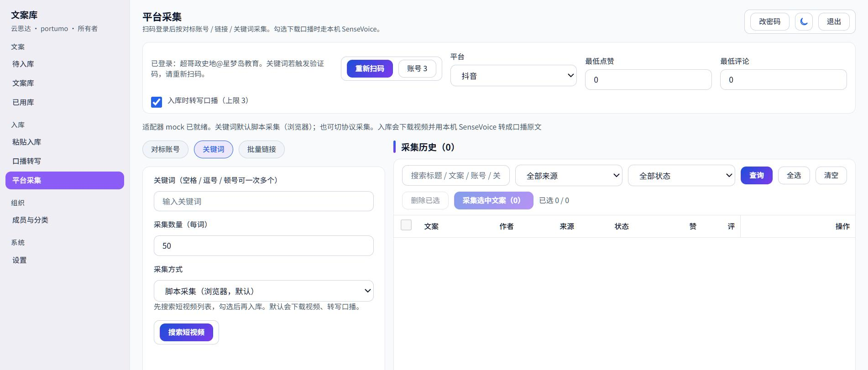This screenshot has width=868, height=370.
Task: Click the 全选 button
Action: (794, 175)
